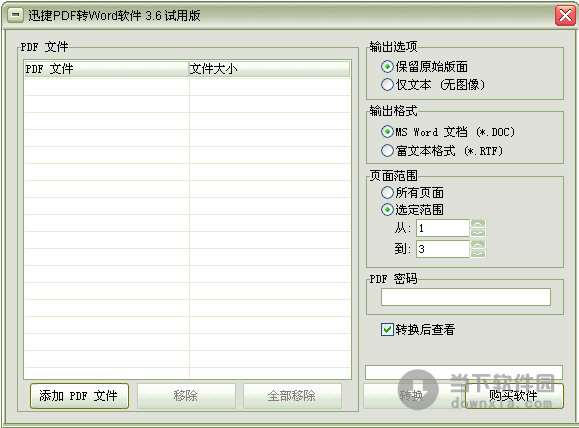Open the window menu icon in title bar

coord(16,15)
